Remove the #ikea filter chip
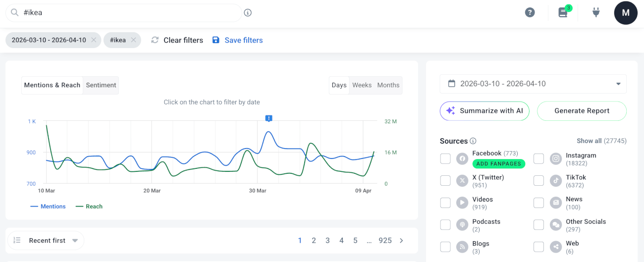The height and width of the screenshot is (262, 644). [x=133, y=40]
